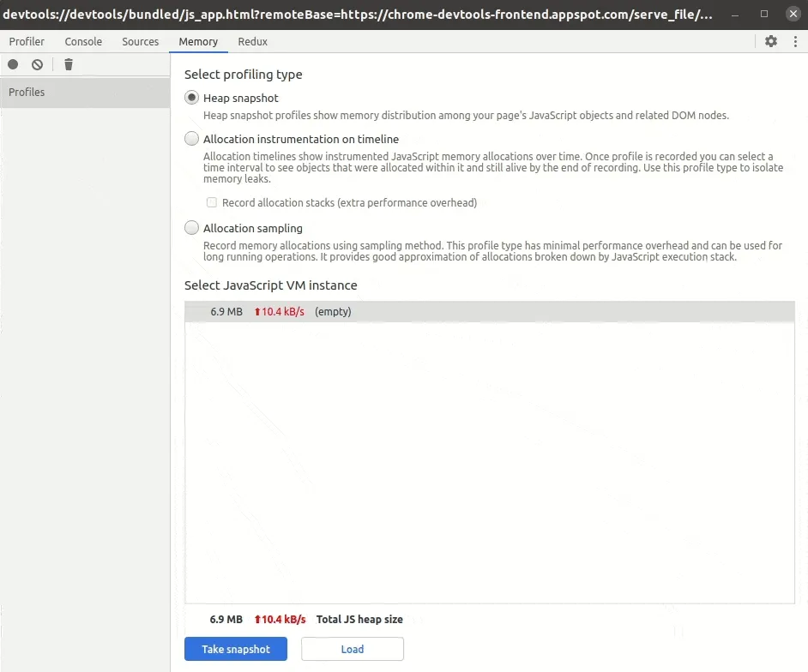Viewport: 808px width, 672px height.
Task: Switch to the Redux tab
Action: click(252, 41)
